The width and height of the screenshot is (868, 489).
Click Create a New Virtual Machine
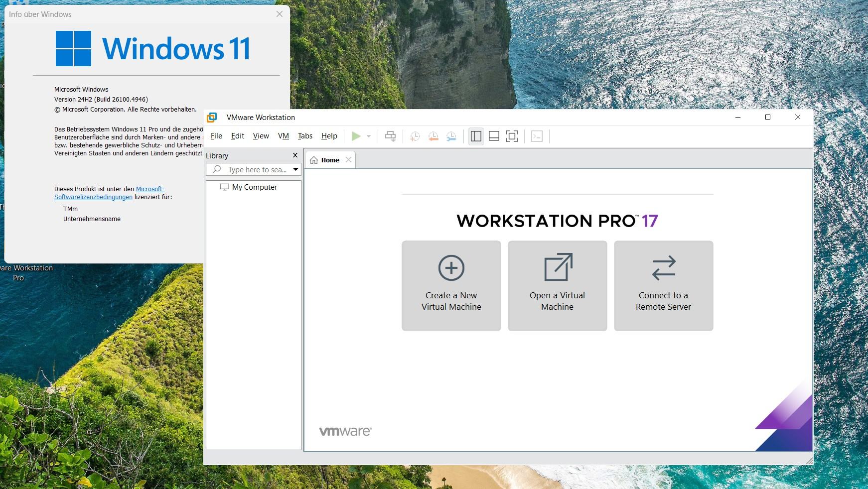click(x=451, y=285)
